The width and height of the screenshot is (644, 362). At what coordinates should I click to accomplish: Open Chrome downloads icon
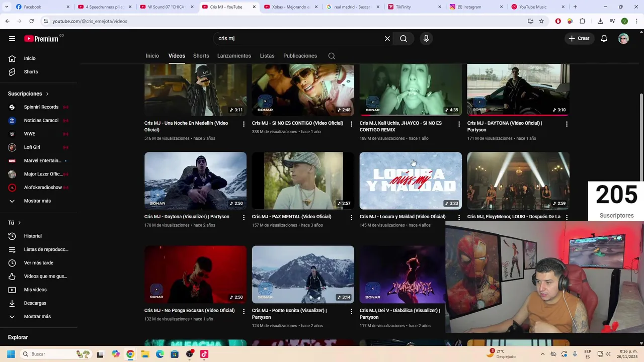tap(600, 21)
